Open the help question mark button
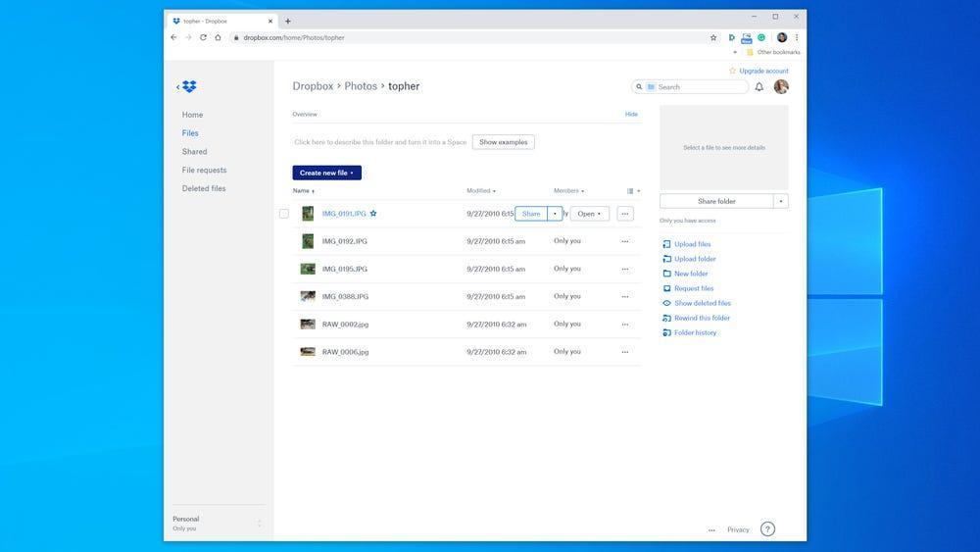 767,528
